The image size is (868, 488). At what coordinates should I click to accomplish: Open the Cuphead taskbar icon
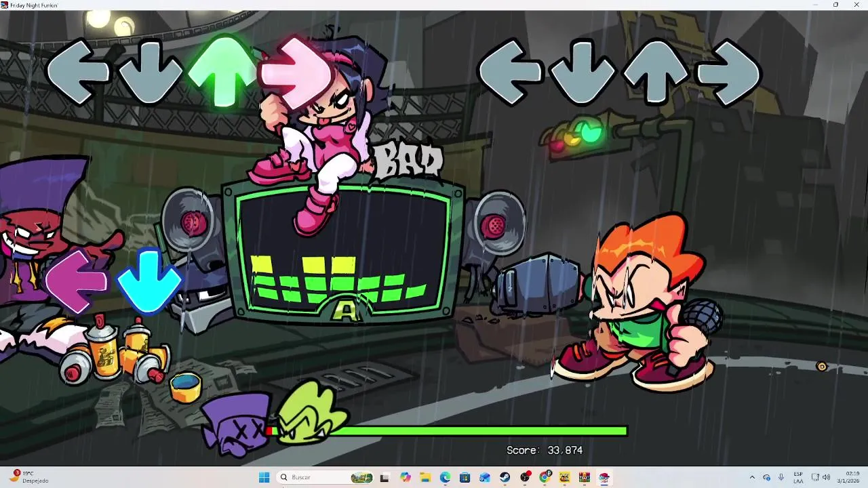point(564,477)
